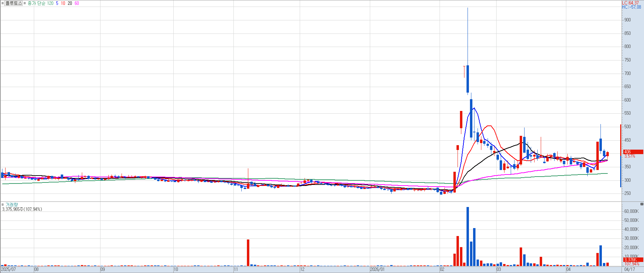The image size is (644, 273).
Task: Click the black 20 moving average period
Action: click(x=70, y=3)
